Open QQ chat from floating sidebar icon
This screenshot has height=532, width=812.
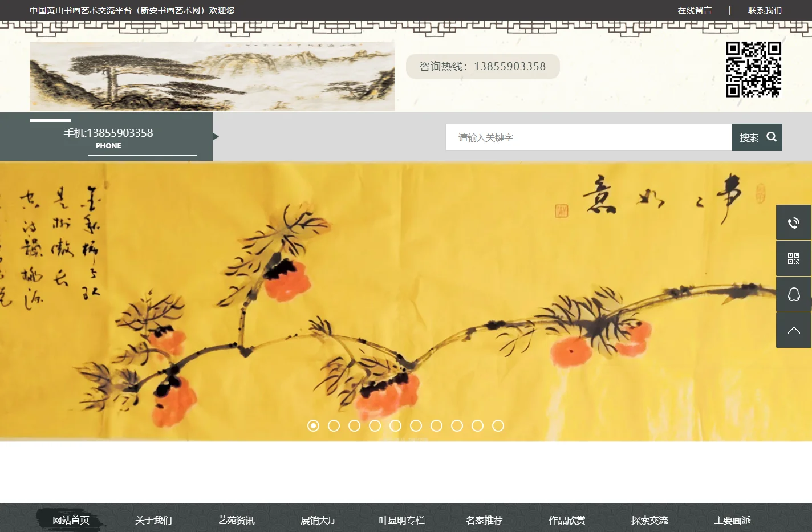[x=794, y=294]
